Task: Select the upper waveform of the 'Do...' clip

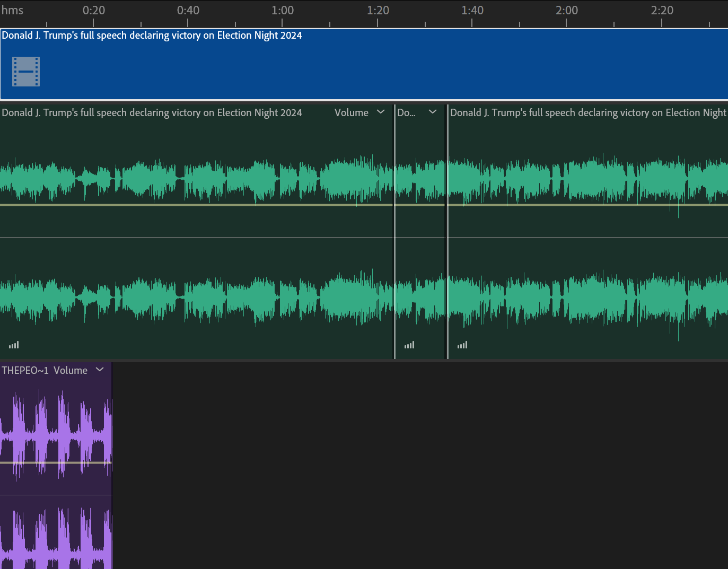Action: (420, 179)
